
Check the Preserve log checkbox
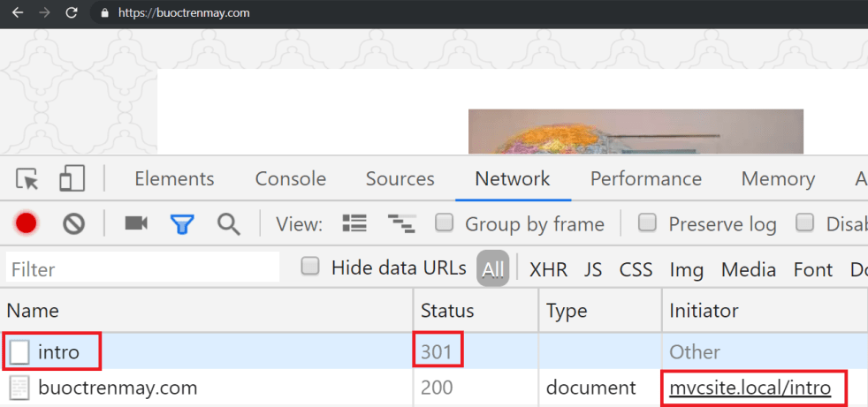click(x=648, y=223)
